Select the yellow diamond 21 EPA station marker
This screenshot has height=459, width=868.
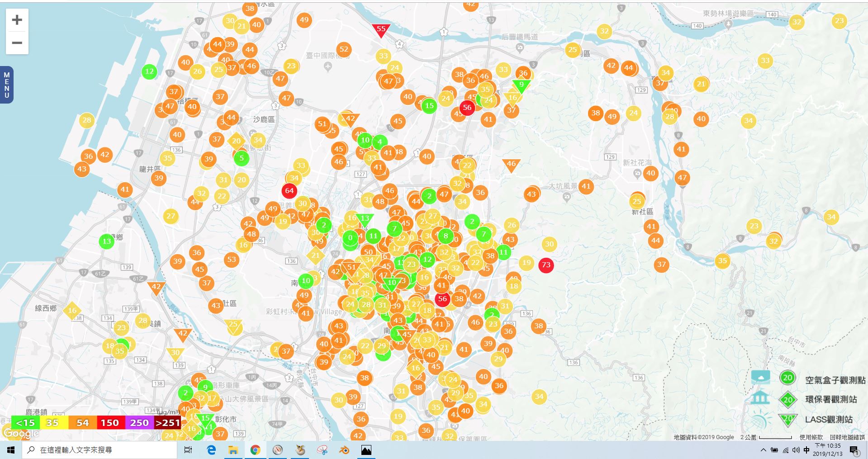pyautogui.click(x=315, y=256)
